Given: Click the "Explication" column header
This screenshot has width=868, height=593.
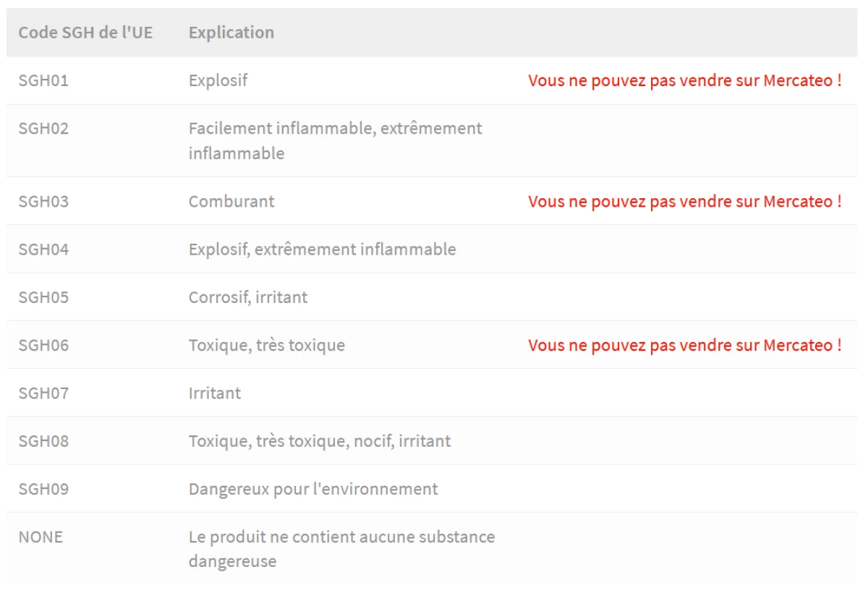Looking at the screenshot, I should (231, 33).
